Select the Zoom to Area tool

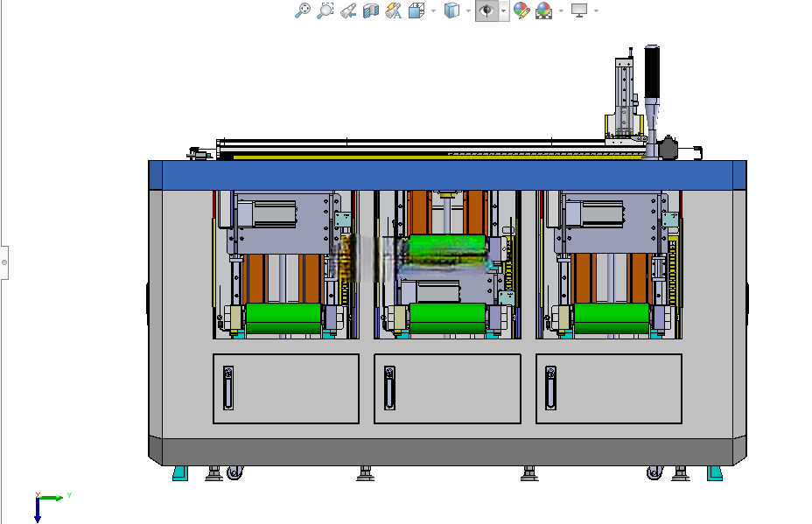pyautogui.click(x=325, y=10)
